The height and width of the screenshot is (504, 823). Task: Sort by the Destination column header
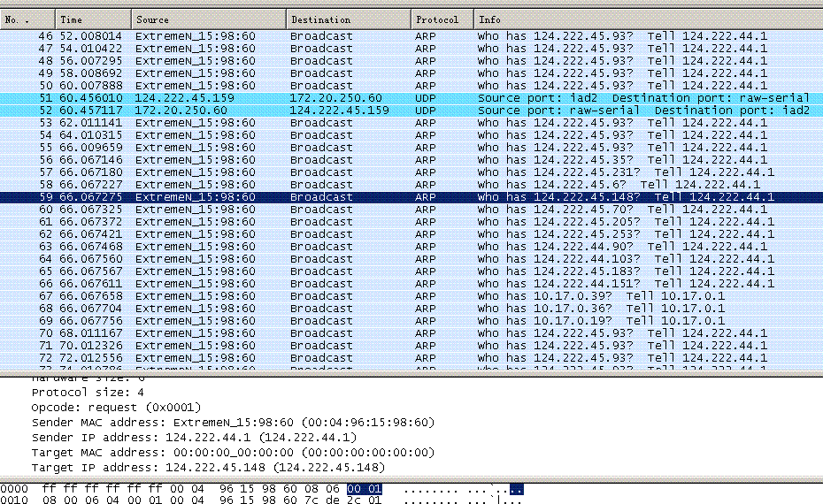[348, 19]
